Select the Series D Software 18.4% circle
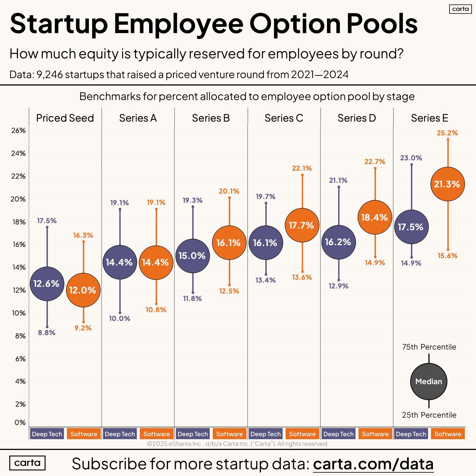The height and width of the screenshot is (476, 476). click(x=375, y=217)
